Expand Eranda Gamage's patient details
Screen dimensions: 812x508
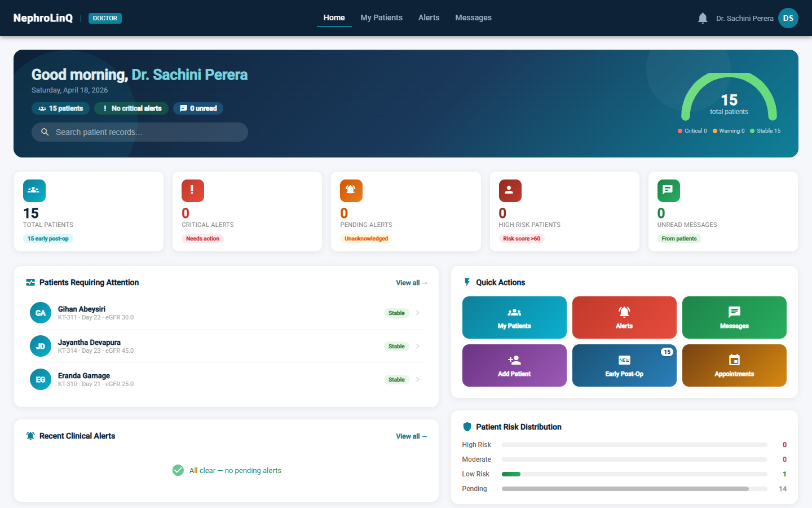(x=418, y=379)
